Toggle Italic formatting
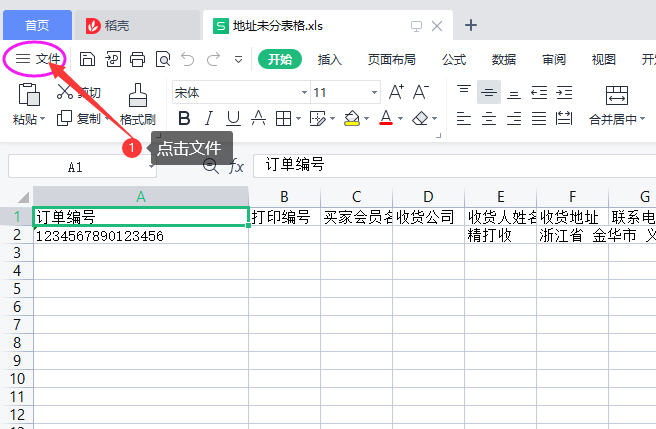656x429 pixels. pos(209,118)
